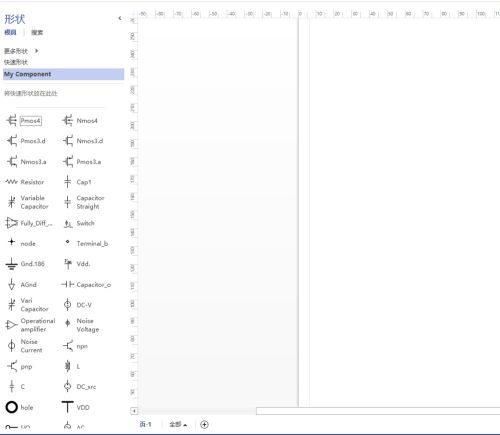Screen dimensions: 500x435
Task: Expand the 更多形状 menu arrow
Action: 37,51
